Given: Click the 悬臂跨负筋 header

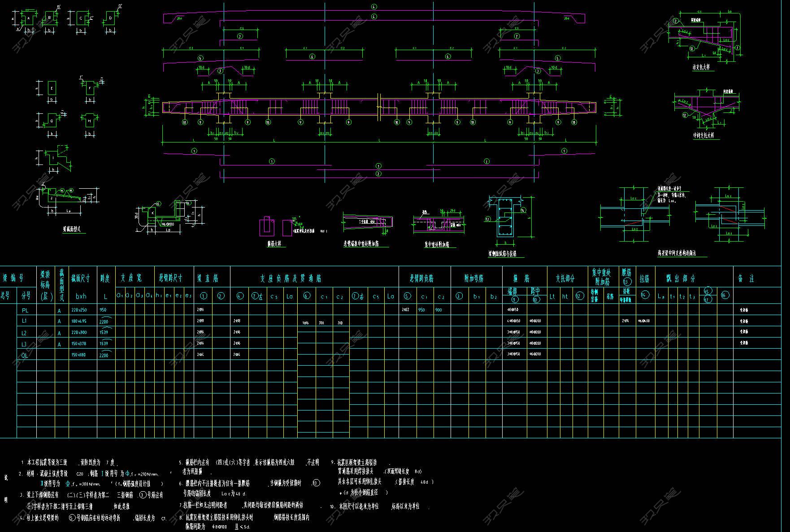Looking at the screenshot, I should tap(421, 279).
